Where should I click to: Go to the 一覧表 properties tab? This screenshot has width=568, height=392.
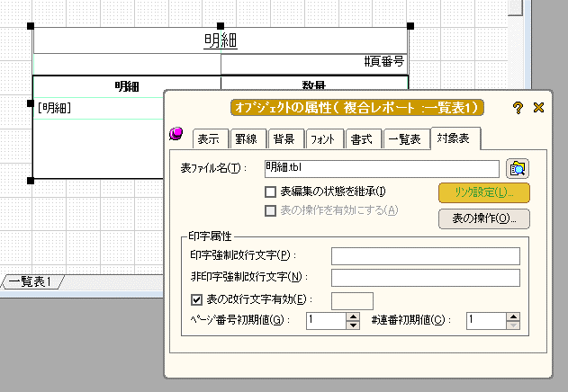404,138
